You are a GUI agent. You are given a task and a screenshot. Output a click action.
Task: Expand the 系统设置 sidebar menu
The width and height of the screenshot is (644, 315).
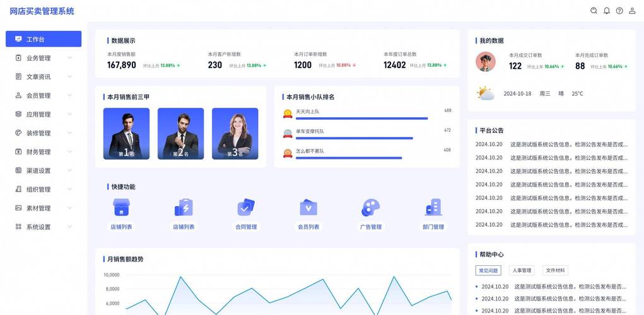(43, 227)
